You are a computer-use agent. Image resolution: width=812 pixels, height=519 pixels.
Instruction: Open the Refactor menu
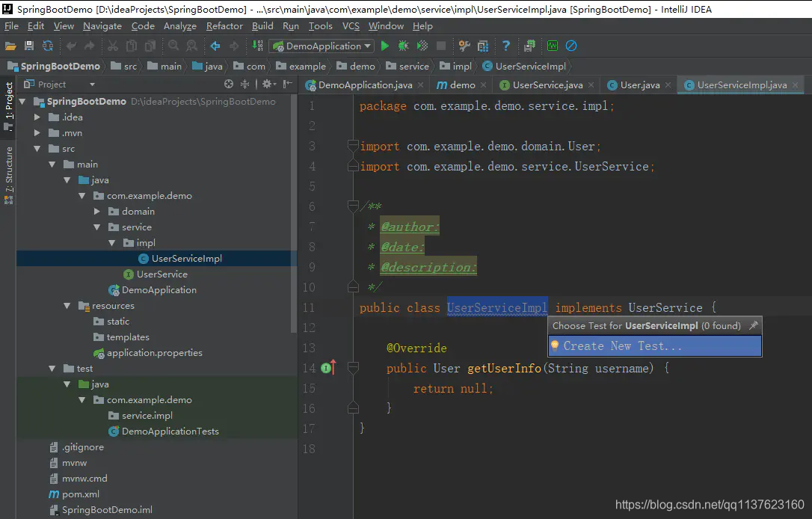click(224, 26)
